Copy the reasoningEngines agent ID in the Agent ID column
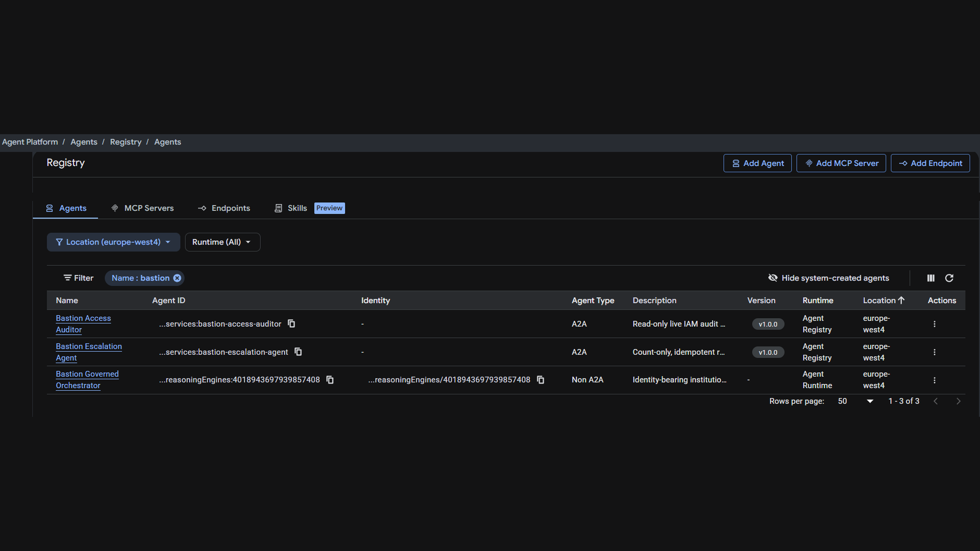Image resolution: width=980 pixels, height=551 pixels. pyautogui.click(x=330, y=380)
